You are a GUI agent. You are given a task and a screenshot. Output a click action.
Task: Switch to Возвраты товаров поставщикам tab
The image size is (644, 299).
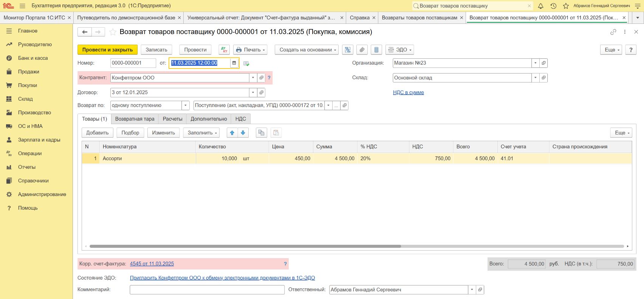click(420, 18)
